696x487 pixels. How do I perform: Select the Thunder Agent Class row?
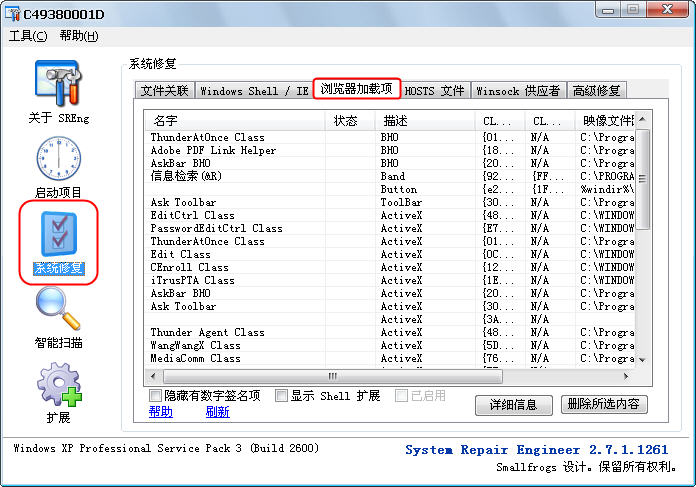click(x=390, y=332)
